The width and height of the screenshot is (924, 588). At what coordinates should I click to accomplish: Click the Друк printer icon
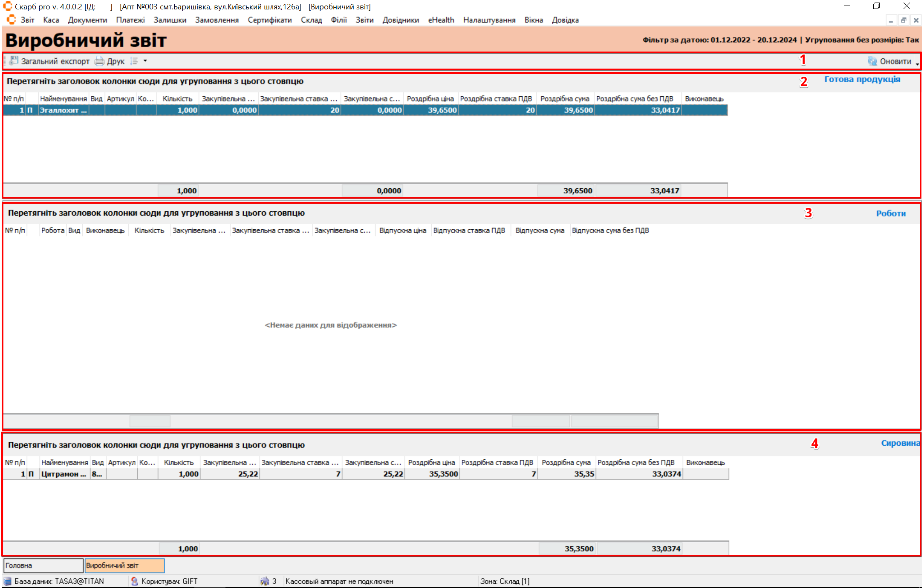pyautogui.click(x=99, y=61)
